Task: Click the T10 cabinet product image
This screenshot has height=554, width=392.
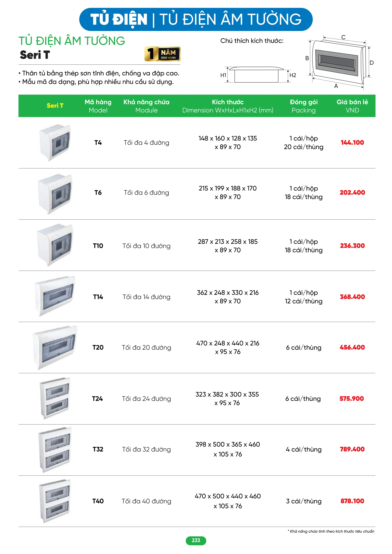Action: tap(55, 245)
